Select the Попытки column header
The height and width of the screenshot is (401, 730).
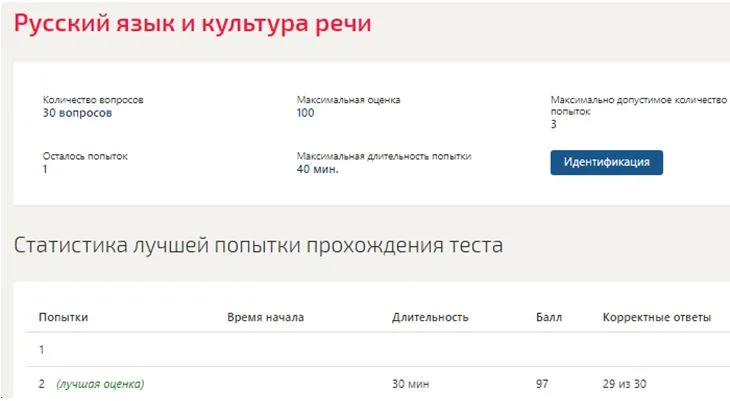63,317
